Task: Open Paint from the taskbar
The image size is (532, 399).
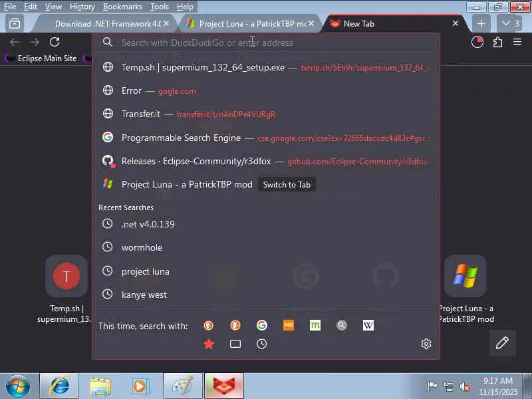Action: click(183, 386)
